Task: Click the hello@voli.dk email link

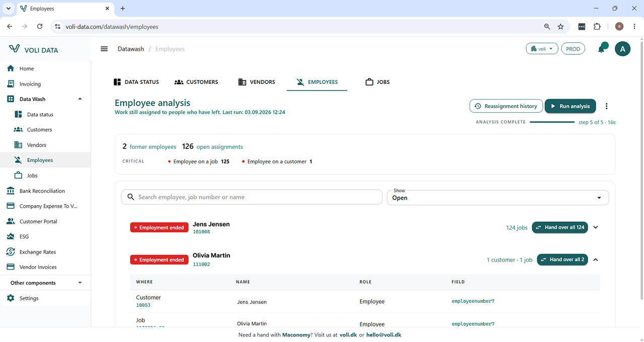Action: (x=383, y=334)
